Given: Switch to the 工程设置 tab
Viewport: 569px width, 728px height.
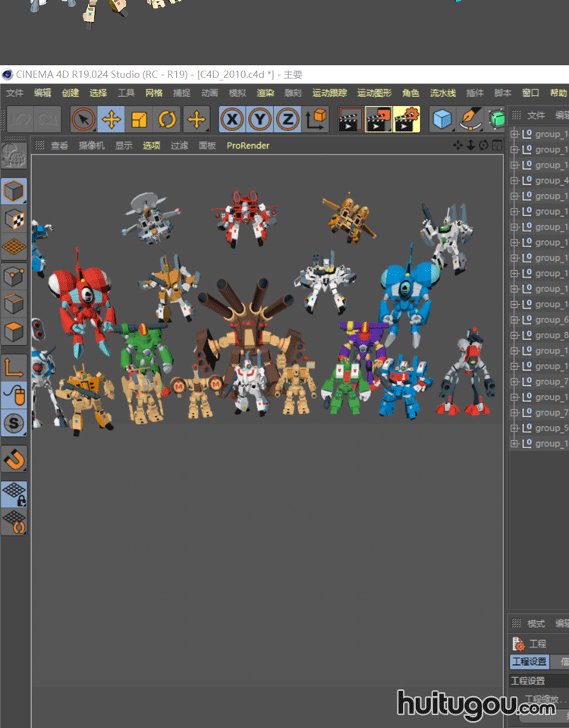Looking at the screenshot, I should click(529, 662).
